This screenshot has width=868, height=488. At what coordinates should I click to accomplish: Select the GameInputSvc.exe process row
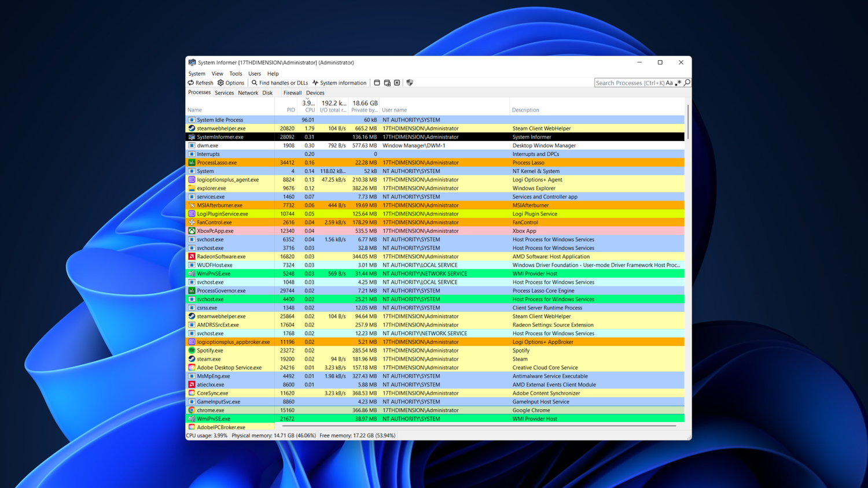click(x=435, y=401)
